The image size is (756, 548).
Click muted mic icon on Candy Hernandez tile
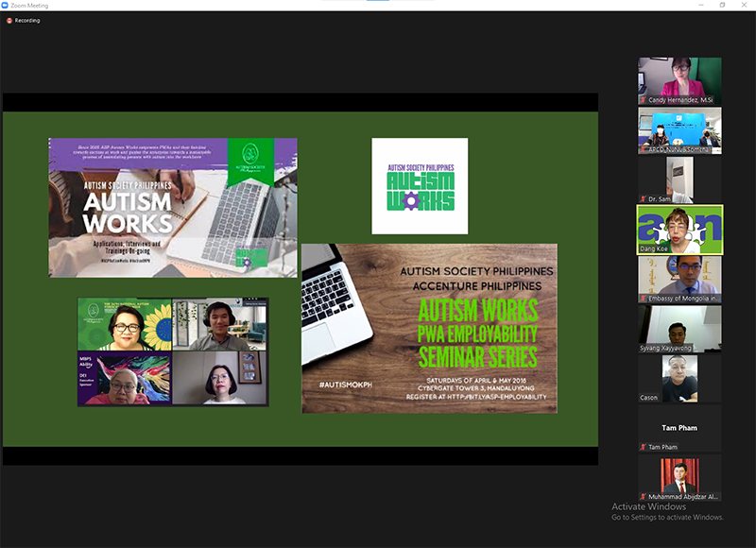(644, 100)
